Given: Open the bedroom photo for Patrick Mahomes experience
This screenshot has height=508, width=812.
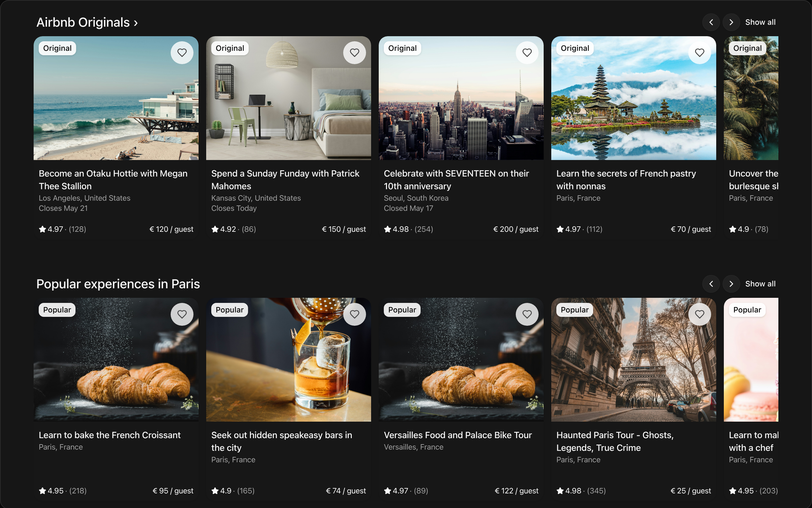Looking at the screenshot, I should pyautogui.click(x=289, y=98).
